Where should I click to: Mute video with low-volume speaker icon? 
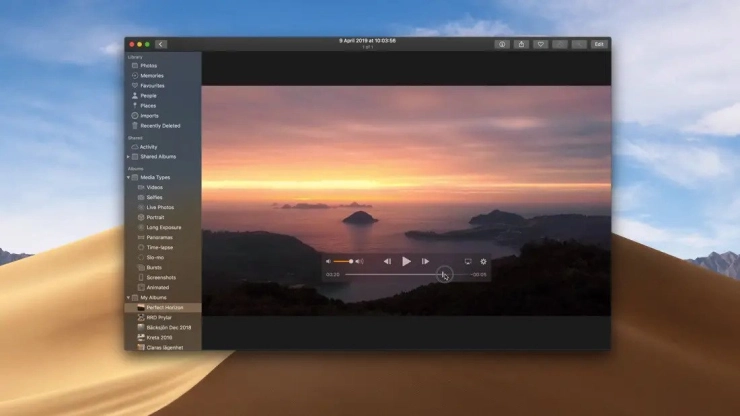pos(328,261)
